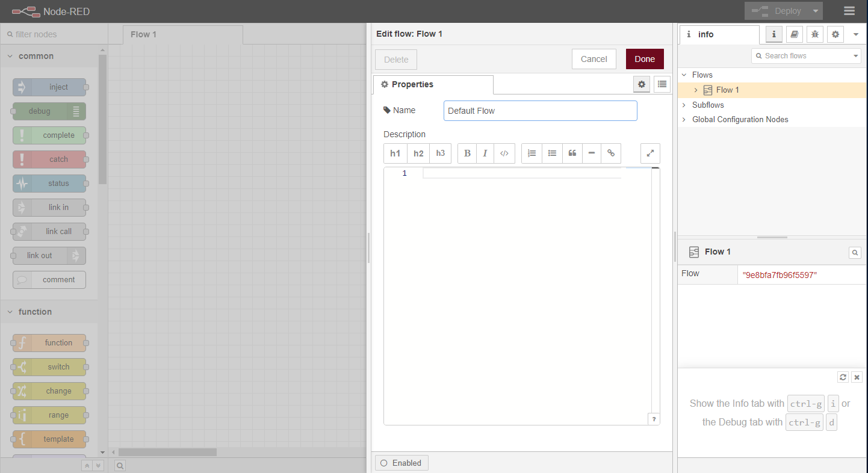This screenshot has width=868, height=473.
Task: Show flow description list icon
Action: (662, 84)
